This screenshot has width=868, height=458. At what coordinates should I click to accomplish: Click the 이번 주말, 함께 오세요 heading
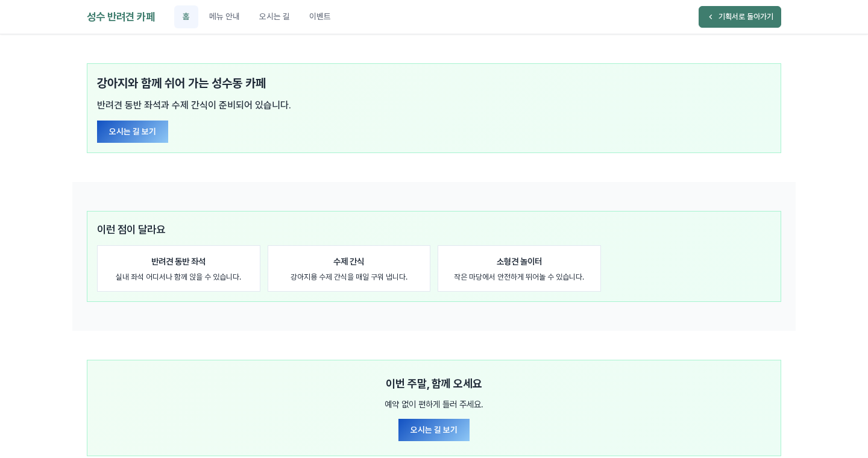point(434,384)
